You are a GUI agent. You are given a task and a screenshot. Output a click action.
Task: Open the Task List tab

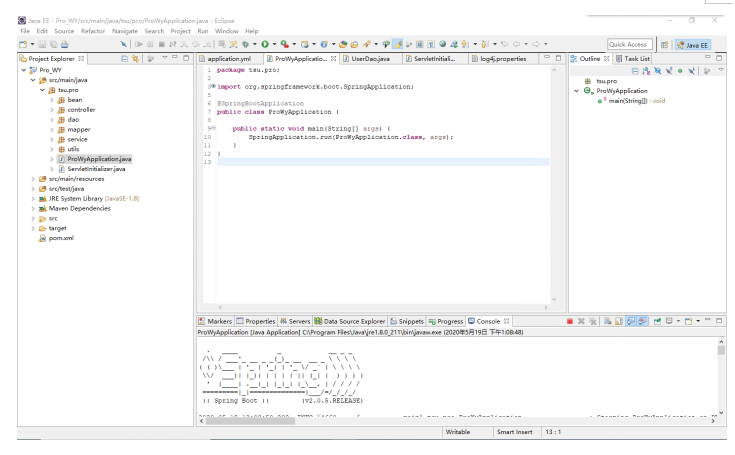633,59
